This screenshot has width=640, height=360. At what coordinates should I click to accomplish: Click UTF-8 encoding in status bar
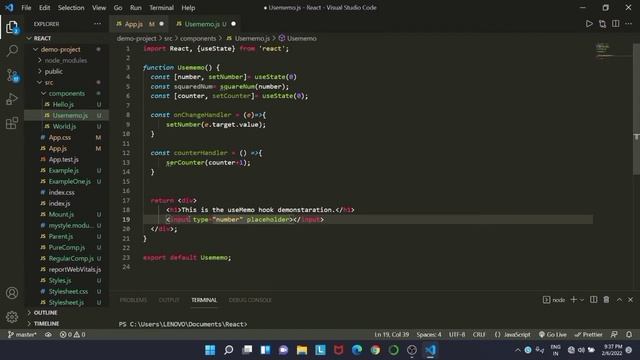(457, 334)
